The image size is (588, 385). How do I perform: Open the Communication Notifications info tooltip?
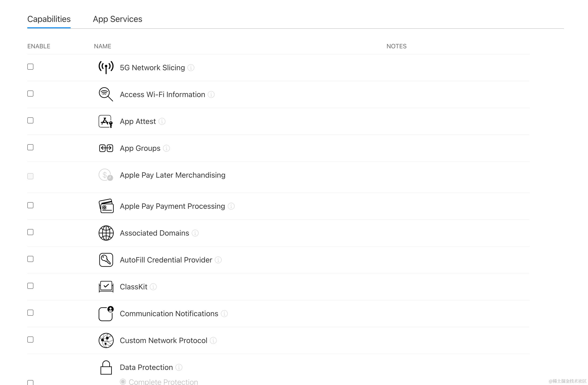pos(224,314)
